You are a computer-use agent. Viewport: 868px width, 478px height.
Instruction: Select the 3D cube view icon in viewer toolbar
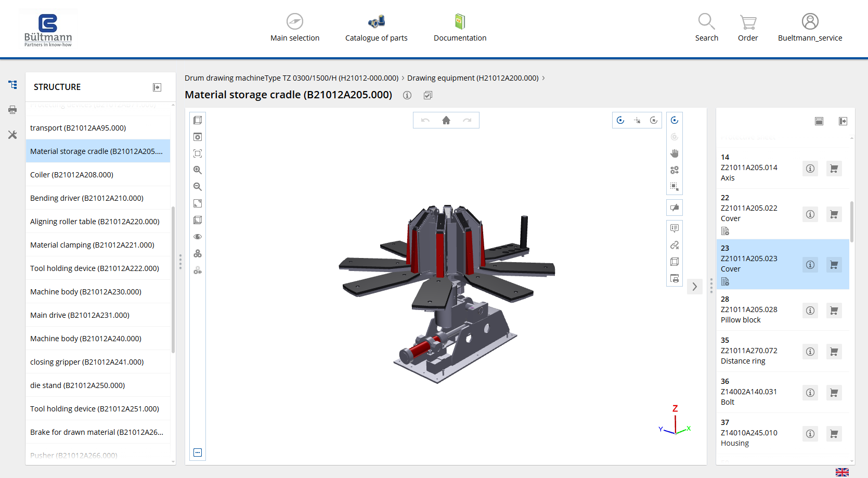pyautogui.click(x=198, y=120)
